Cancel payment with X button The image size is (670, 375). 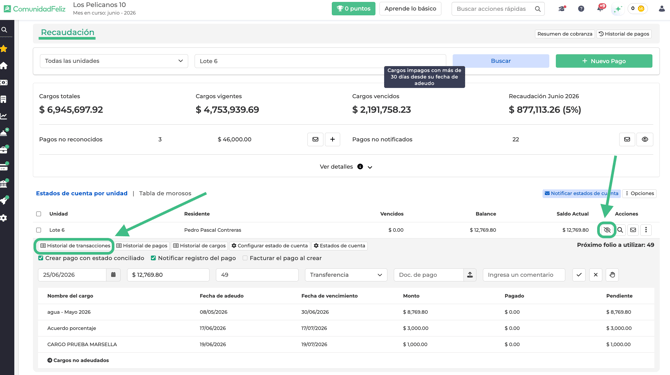596,275
